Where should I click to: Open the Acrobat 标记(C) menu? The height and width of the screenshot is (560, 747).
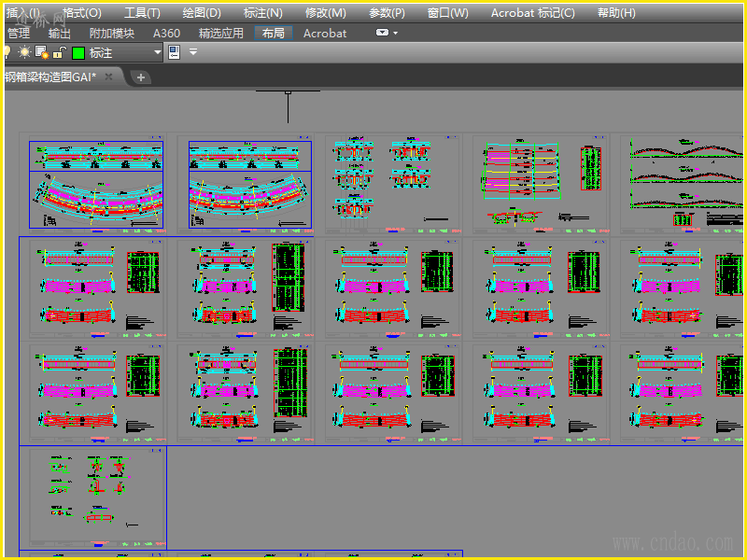[x=532, y=13]
